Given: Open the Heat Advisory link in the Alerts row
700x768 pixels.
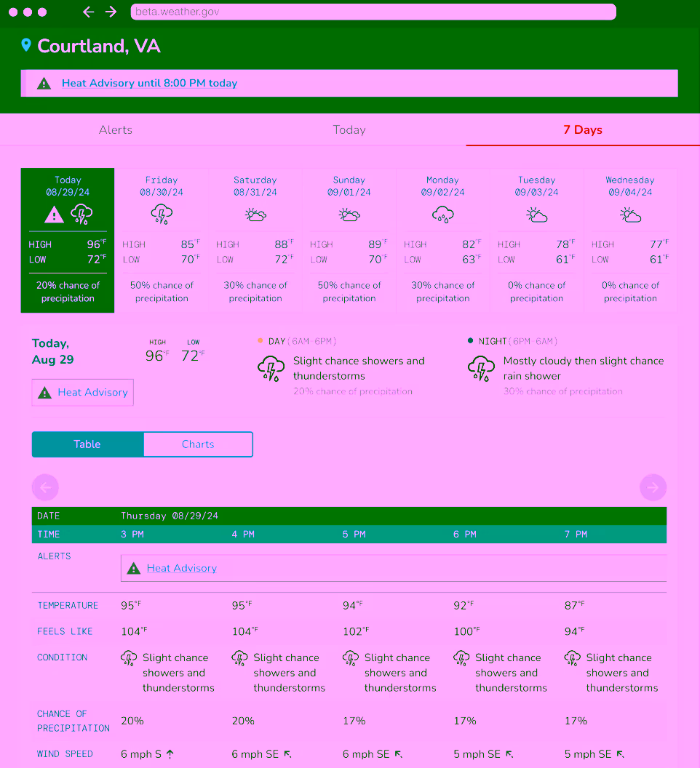Looking at the screenshot, I should click(x=181, y=569).
